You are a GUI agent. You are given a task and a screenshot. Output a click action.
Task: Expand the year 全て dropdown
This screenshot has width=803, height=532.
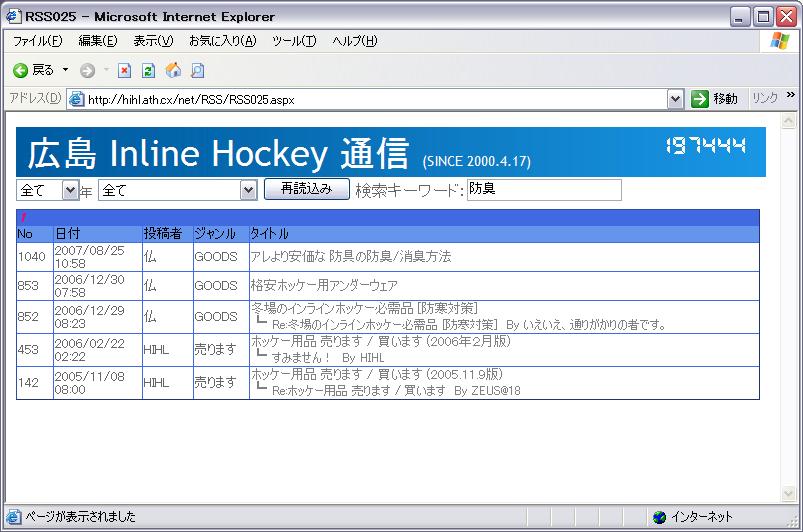click(70, 190)
